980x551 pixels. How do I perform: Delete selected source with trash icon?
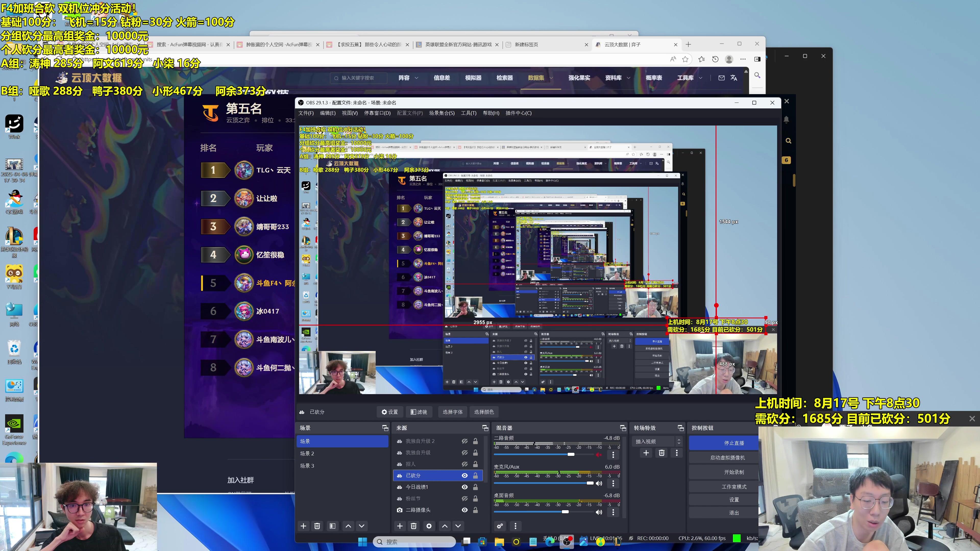point(413,526)
